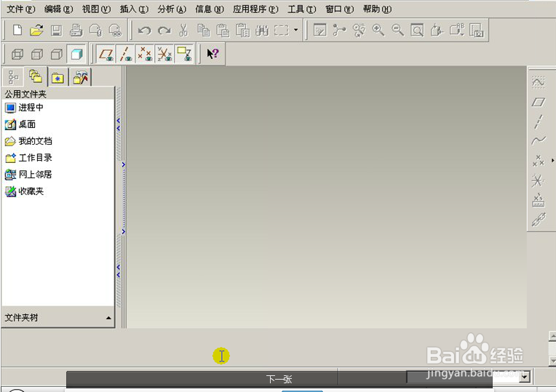Open the 帮助 menu
556x392 pixels.
pyautogui.click(x=377, y=9)
